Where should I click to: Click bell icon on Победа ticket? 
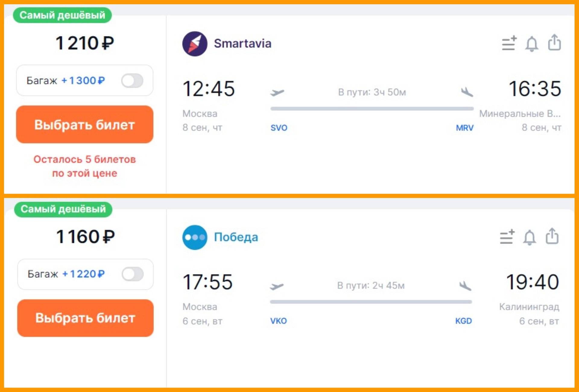click(x=530, y=238)
